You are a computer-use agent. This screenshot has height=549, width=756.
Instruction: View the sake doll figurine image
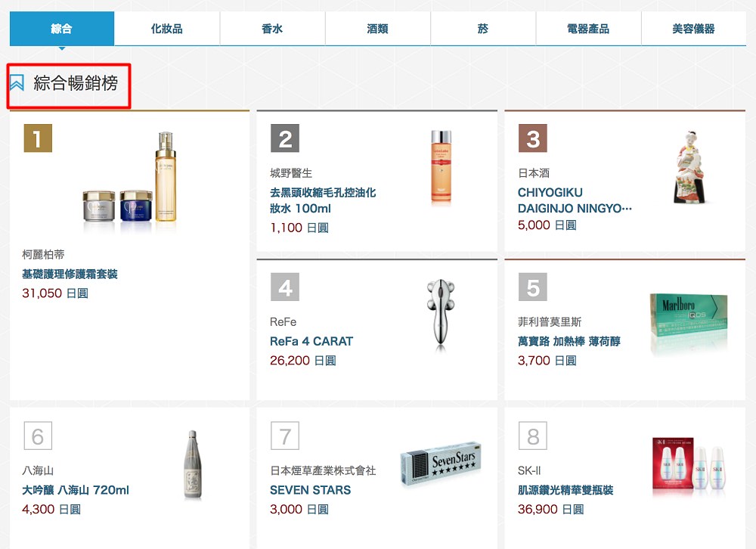pyautogui.click(x=691, y=167)
